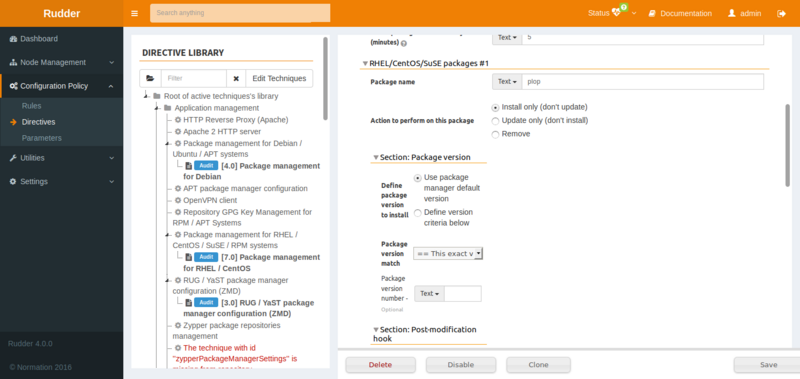Click the Disable button
The height and width of the screenshot is (379, 800).
point(461,365)
